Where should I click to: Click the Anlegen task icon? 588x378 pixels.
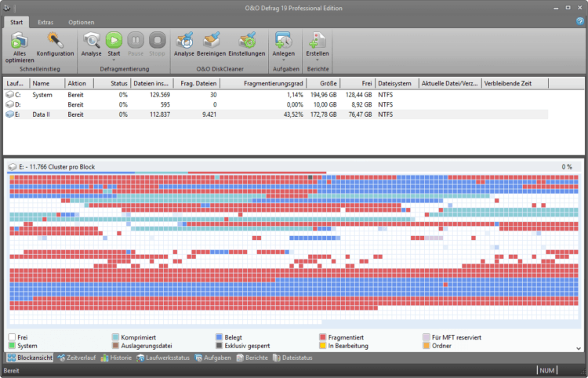[284, 41]
